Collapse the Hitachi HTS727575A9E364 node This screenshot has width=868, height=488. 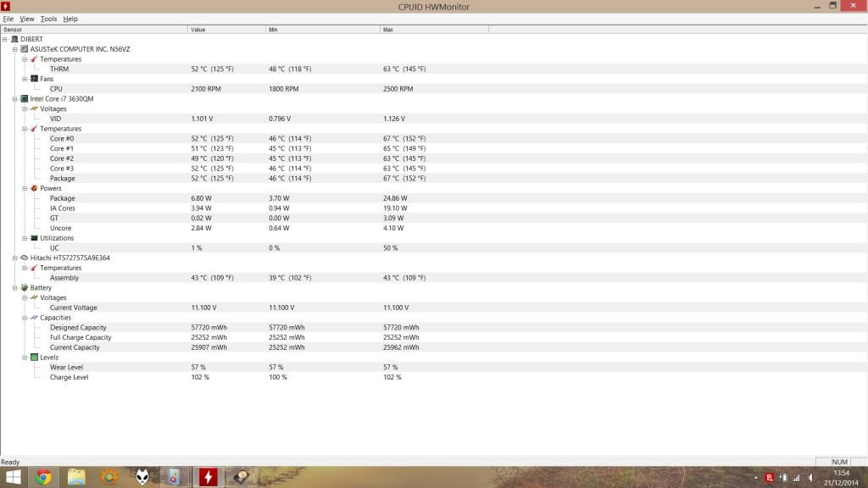[x=15, y=258]
